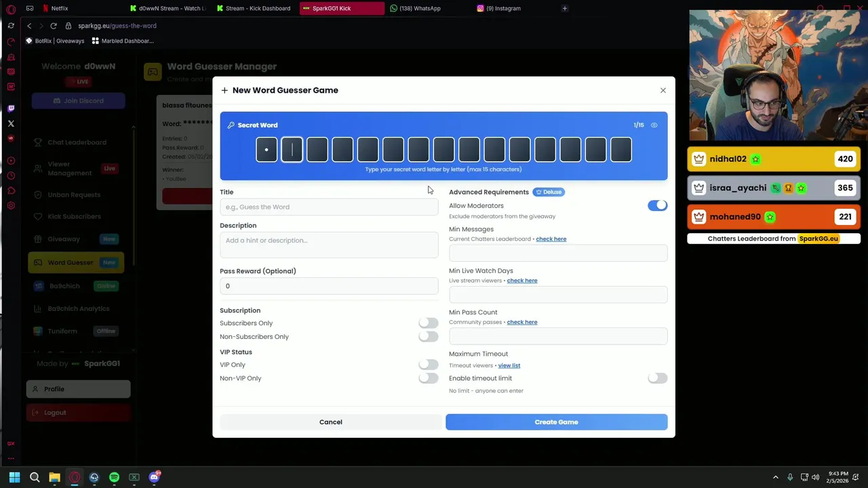The image size is (868, 488).
Task: Turn on the Non-VIP Only toggle
Action: click(428, 378)
